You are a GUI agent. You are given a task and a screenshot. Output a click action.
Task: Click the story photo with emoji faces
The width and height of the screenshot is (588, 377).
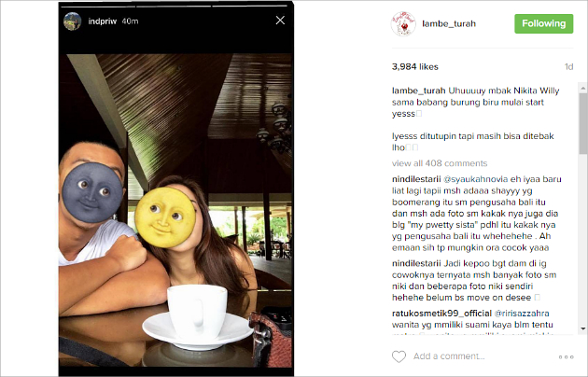(175, 211)
